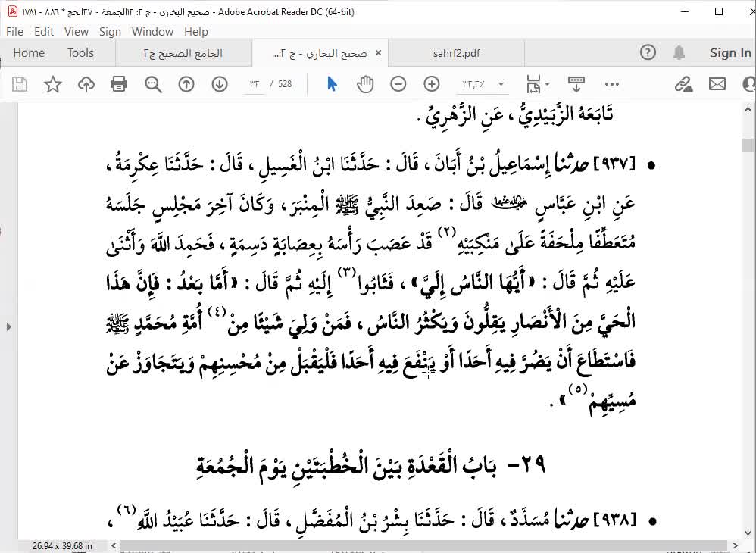Viewport: 756px width, 553px height.
Task: Click hadith number [٩٣٧] in document
Action: pos(614,165)
